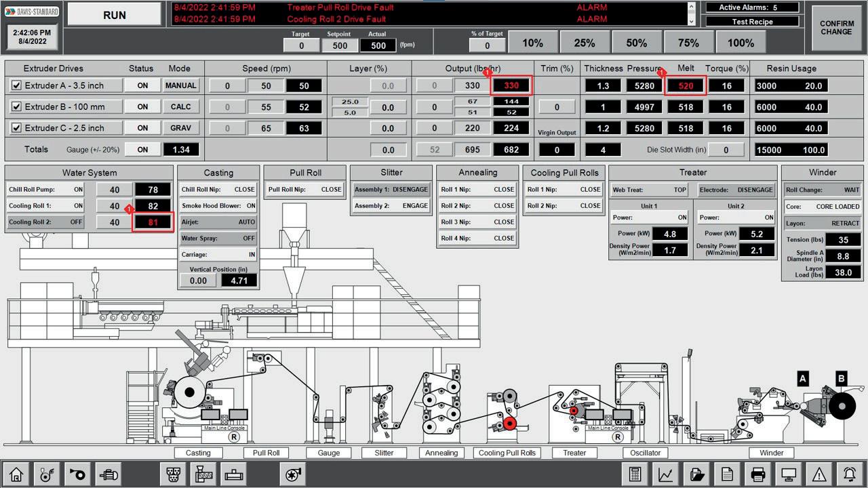Open the Home screen icon
This screenshot has width=868, height=488.
click(x=16, y=474)
